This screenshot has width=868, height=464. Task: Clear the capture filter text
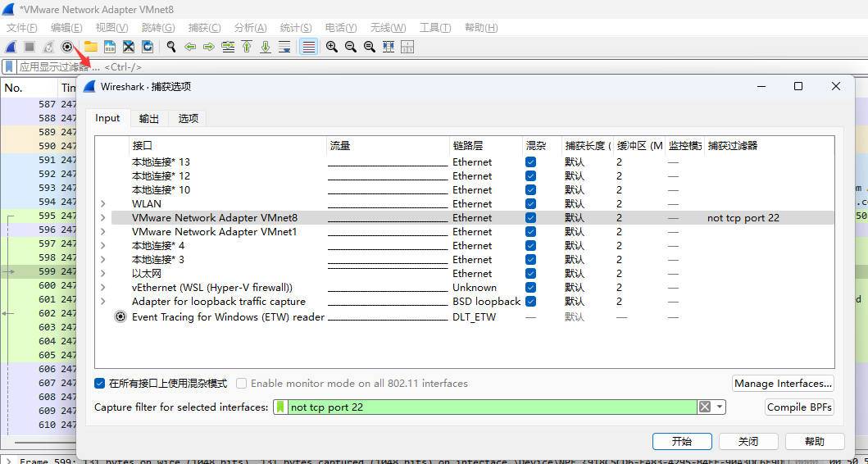(x=704, y=407)
